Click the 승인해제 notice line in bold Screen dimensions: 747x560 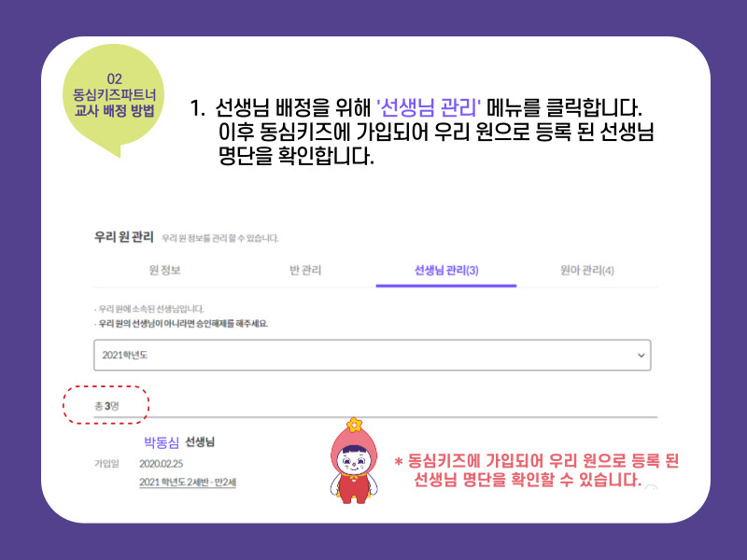(181, 324)
